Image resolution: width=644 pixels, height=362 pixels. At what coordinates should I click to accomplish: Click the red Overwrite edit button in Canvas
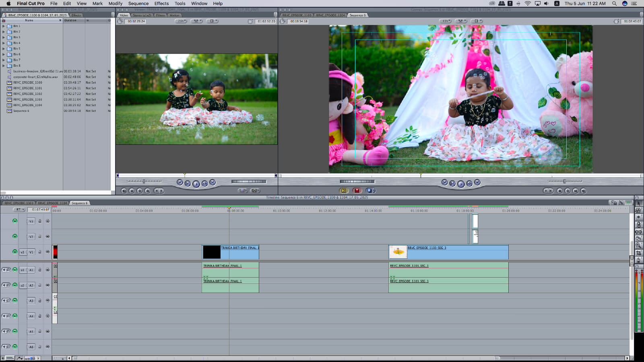tap(357, 191)
